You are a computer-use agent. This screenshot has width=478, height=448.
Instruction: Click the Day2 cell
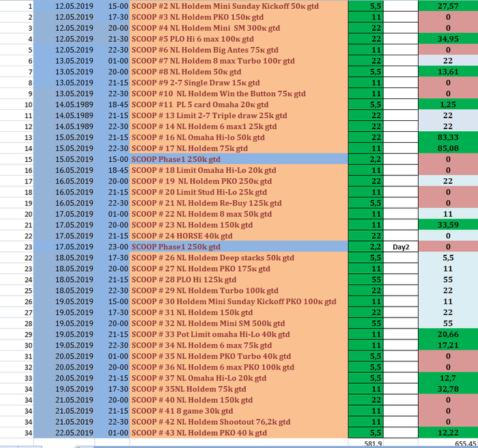click(401, 247)
